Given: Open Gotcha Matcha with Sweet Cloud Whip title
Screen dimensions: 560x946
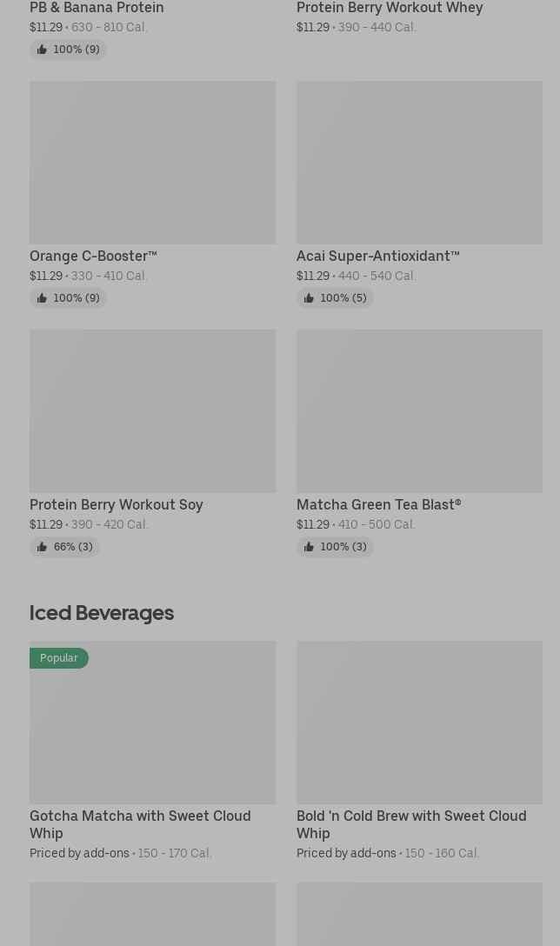Looking at the screenshot, I should click(140, 824).
